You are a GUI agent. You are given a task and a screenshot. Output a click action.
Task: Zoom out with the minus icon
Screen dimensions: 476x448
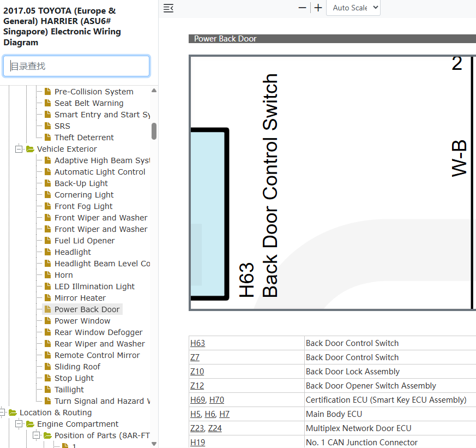tap(303, 8)
